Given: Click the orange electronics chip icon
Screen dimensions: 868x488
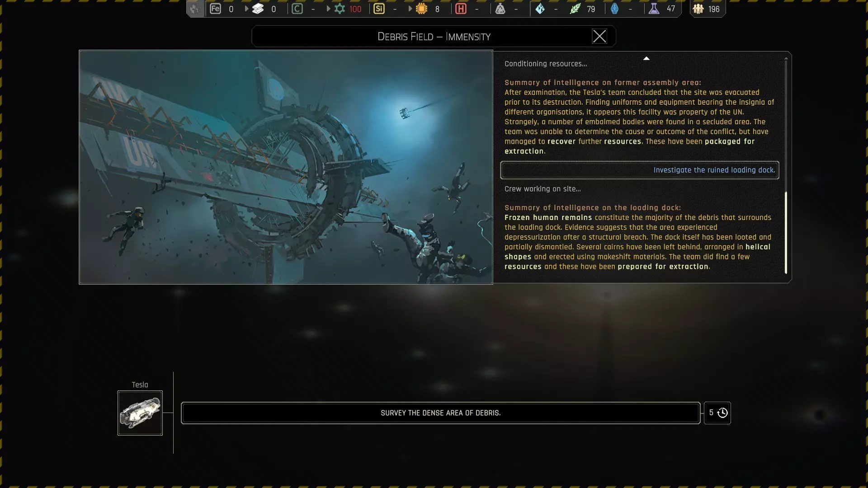Looking at the screenshot, I should (x=421, y=9).
